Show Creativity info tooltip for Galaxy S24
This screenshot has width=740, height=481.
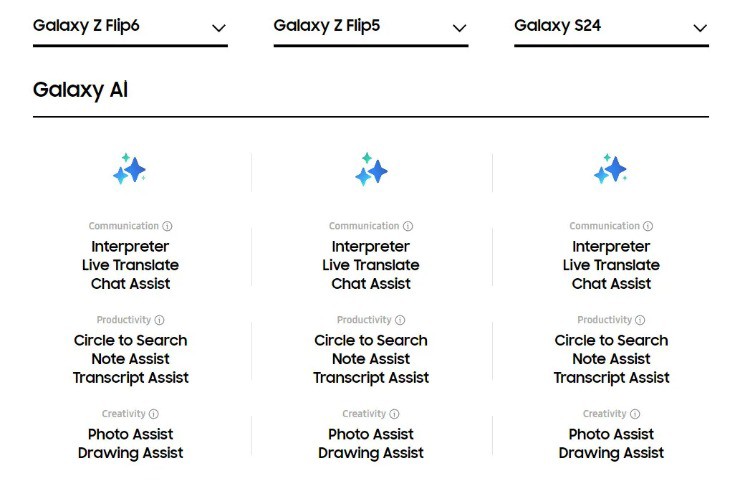click(x=635, y=414)
